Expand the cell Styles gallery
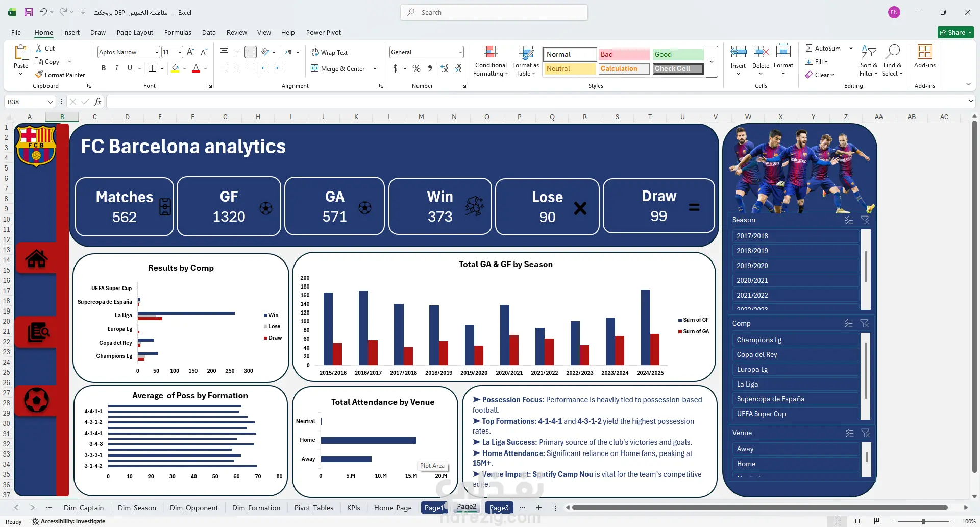Screen dimensions: 980x527 [712, 62]
